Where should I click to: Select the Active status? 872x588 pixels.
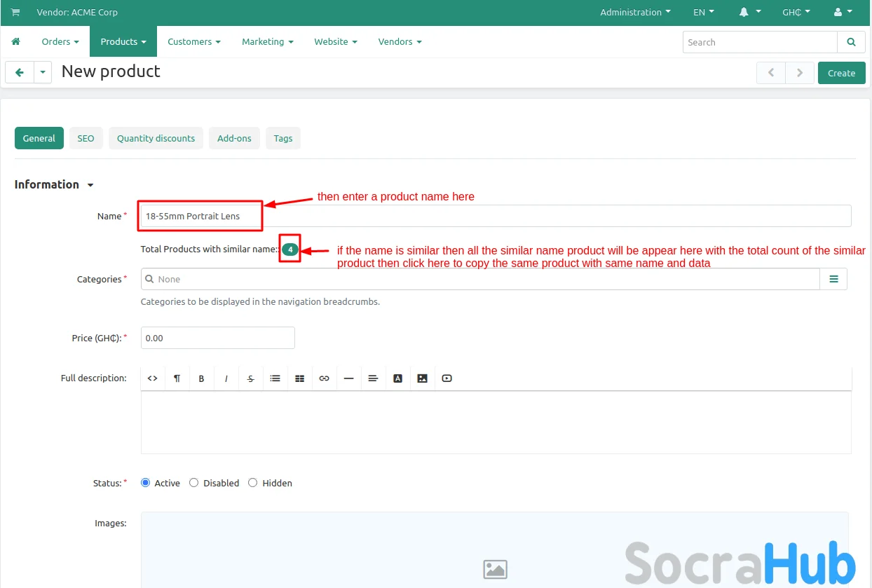click(x=146, y=483)
